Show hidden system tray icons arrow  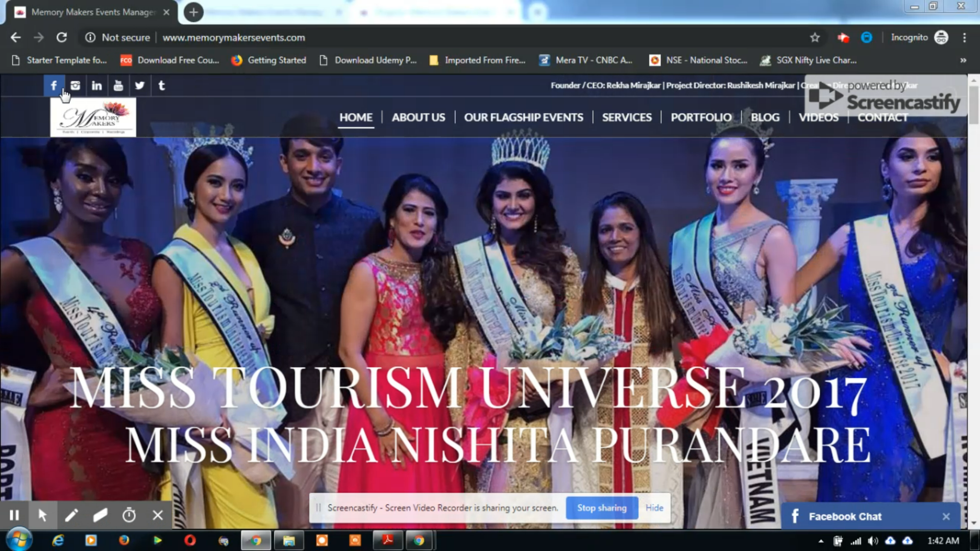click(x=821, y=541)
